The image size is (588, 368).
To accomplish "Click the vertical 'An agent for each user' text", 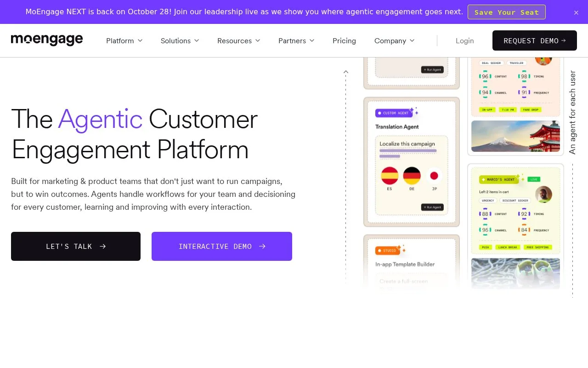I will point(572,112).
